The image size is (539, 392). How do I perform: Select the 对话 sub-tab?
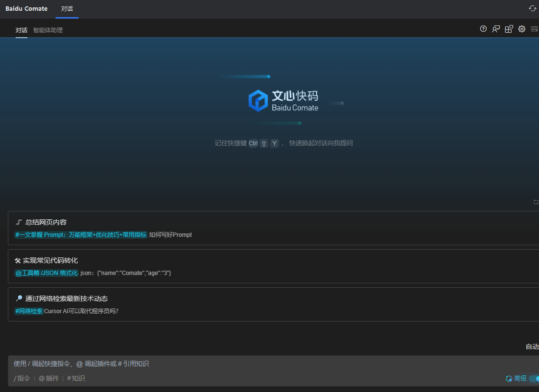[x=22, y=30]
